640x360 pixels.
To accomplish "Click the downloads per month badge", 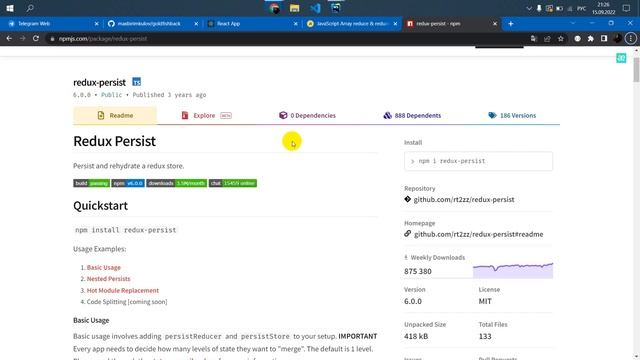I will coord(176,183).
